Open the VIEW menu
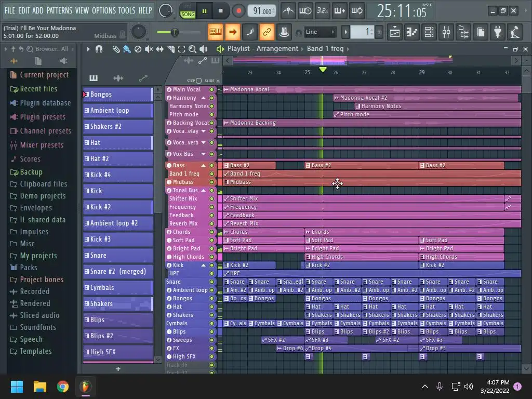 [82, 10]
